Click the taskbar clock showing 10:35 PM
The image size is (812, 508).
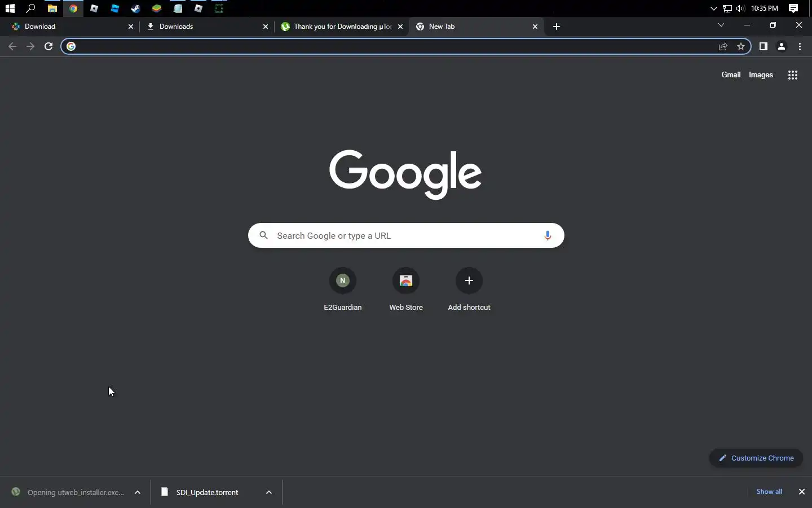tap(765, 8)
